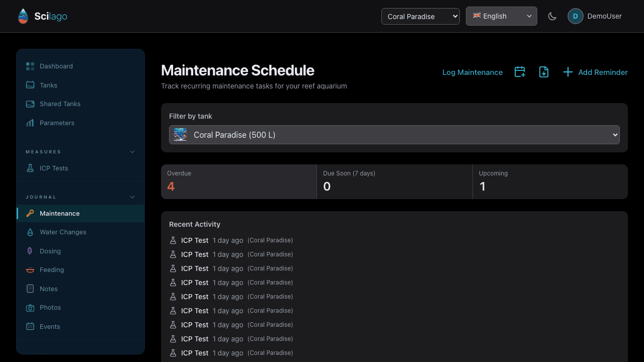Image resolution: width=644 pixels, height=362 pixels.
Task: Navigate to Events in the sidebar
Action: point(80,327)
